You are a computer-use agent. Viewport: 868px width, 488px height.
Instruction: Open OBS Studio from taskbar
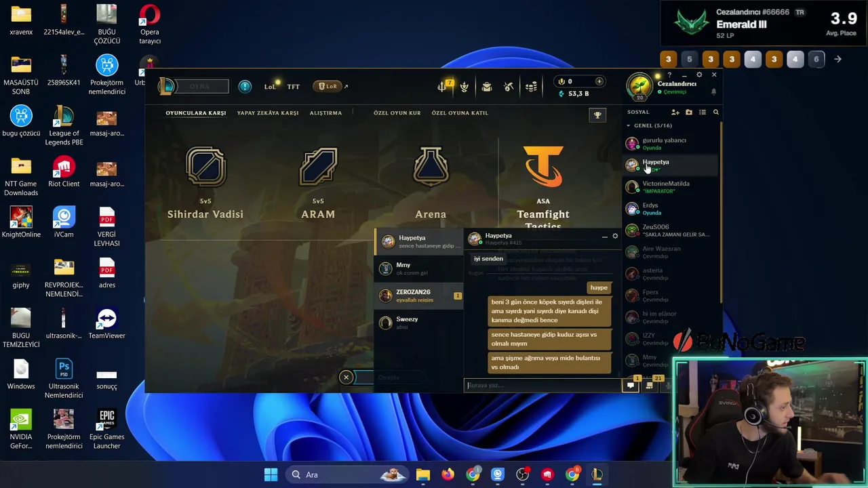click(x=523, y=474)
